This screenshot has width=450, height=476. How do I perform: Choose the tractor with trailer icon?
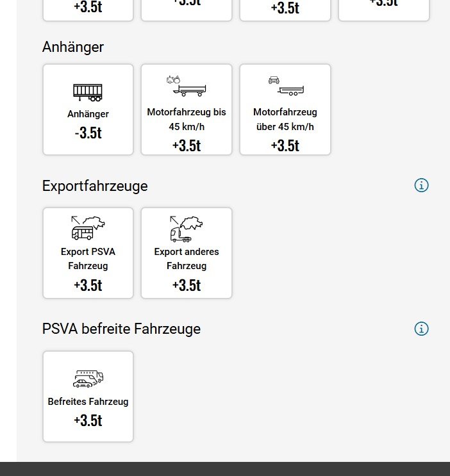pos(187,86)
